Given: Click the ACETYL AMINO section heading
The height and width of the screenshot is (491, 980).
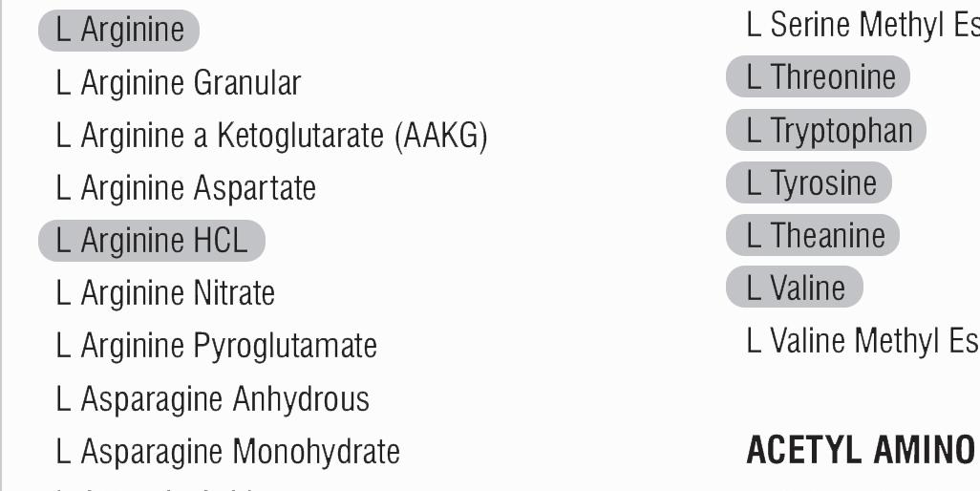Looking at the screenshot, I should (x=863, y=450).
